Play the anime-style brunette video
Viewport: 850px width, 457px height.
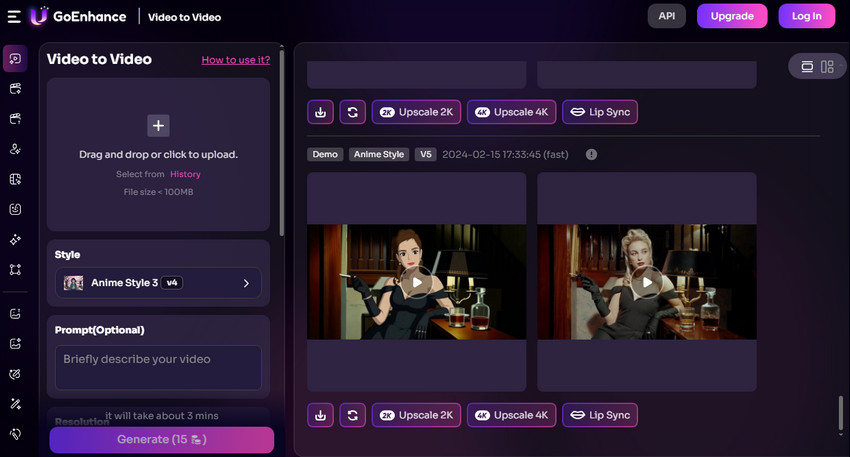tap(417, 282)
